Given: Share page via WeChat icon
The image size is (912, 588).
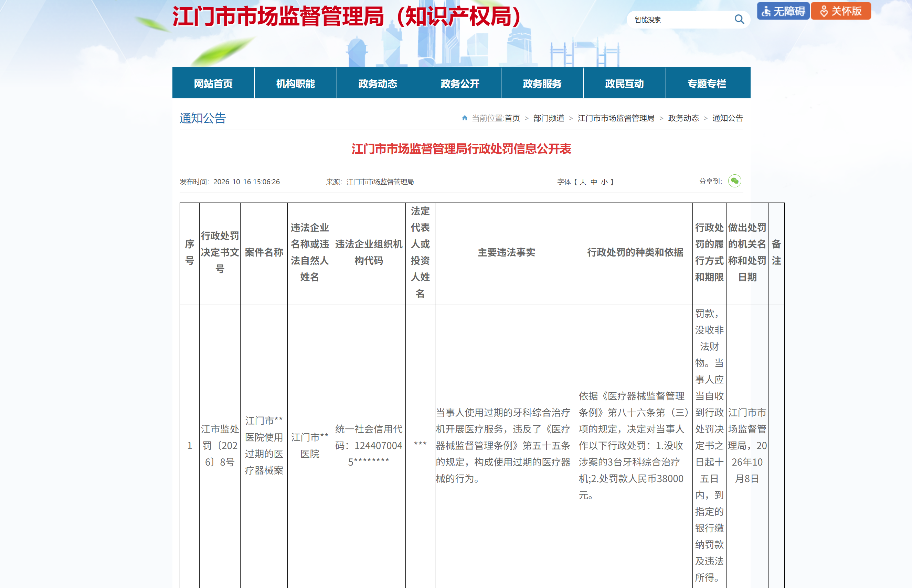Looking at the screenshot, I should [x=734, y=181].
